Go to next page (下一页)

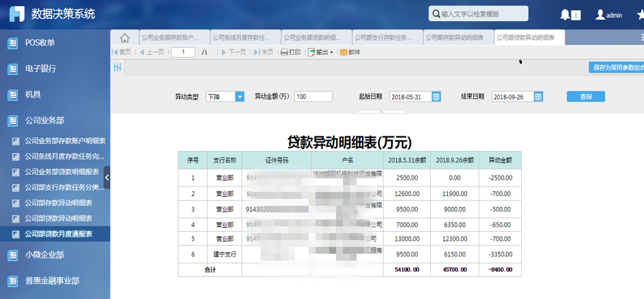(x=234, y=52)
